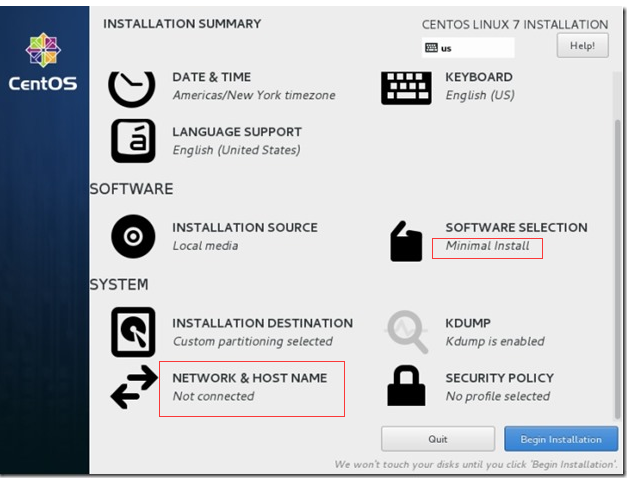This screenshot has height=484, width=627.
Task: Click the us keyboard layout indicator
Action: [x=468, y=48]
